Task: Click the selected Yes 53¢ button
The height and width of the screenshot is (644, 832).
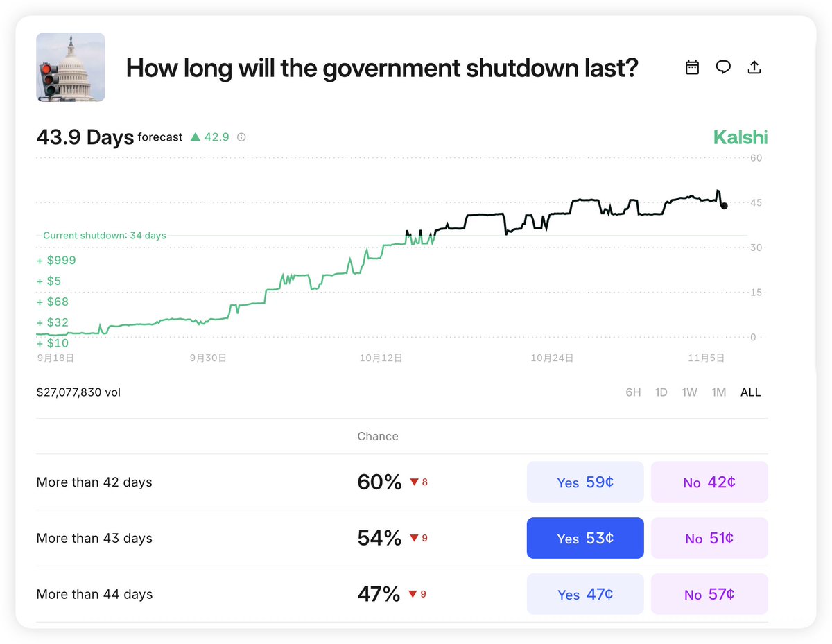Action: (585, 538)
